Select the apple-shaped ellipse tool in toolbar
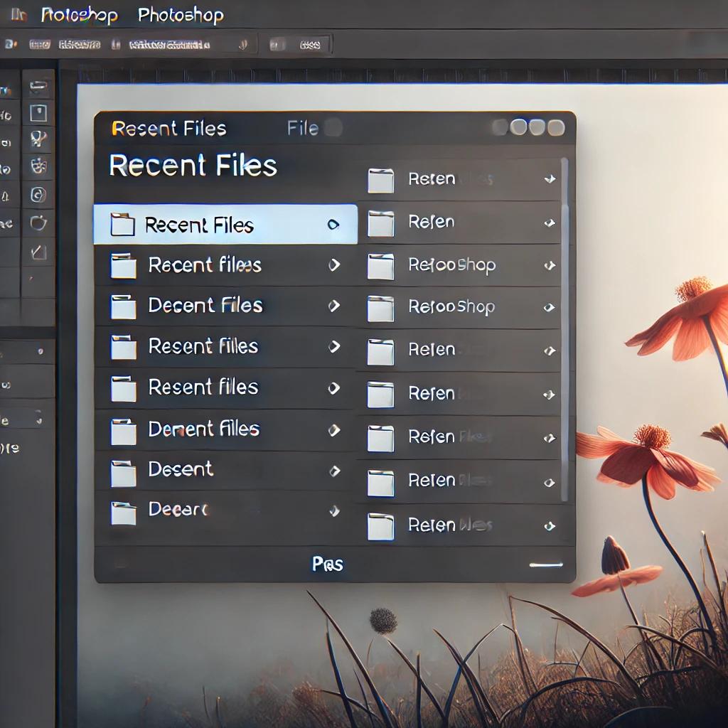The width and height of the screenshot is (728, 728). (38, 223)
